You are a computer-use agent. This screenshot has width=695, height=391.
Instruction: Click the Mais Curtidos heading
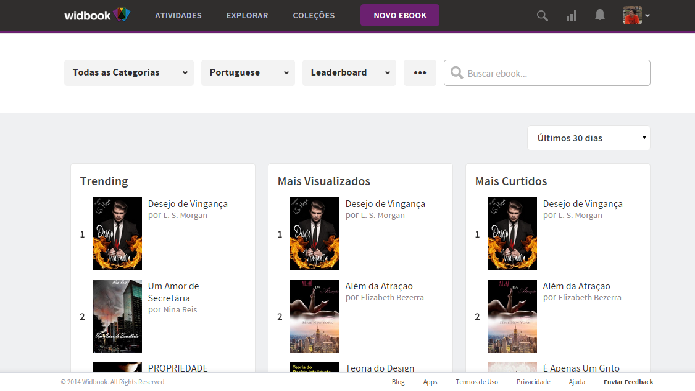pos(511,181)
